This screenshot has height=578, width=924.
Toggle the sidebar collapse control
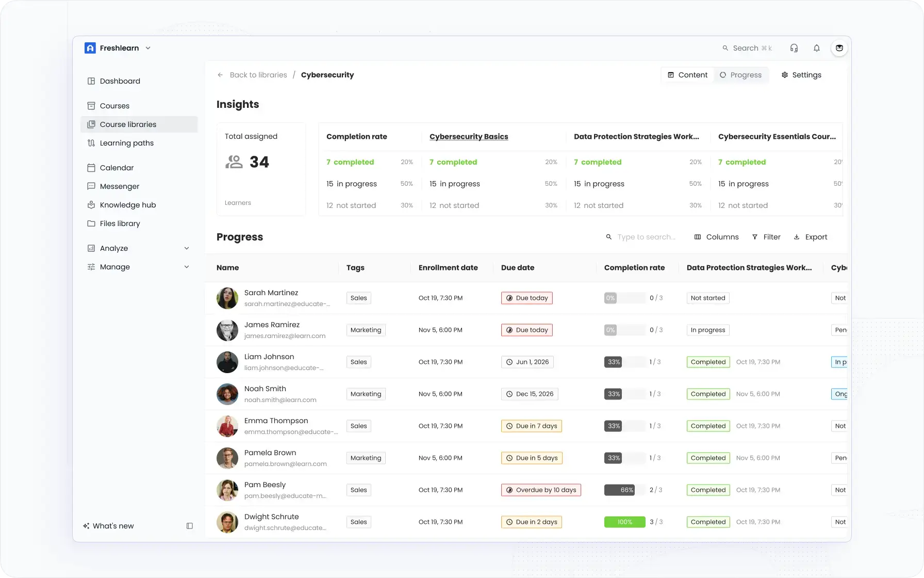coord(190,526)
